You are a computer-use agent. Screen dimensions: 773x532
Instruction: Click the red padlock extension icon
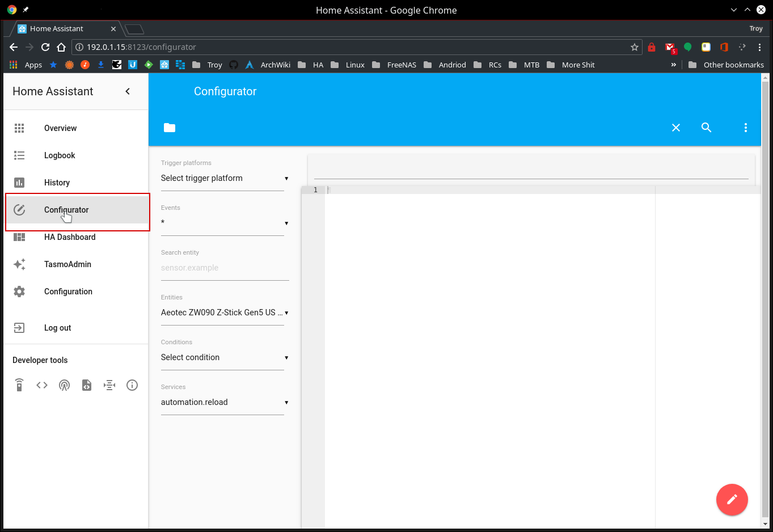click(x=652, y=47)
